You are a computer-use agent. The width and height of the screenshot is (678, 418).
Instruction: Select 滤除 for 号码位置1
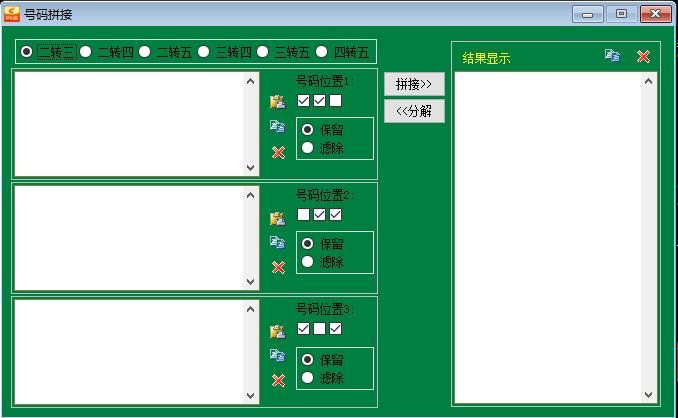point(323,148)
